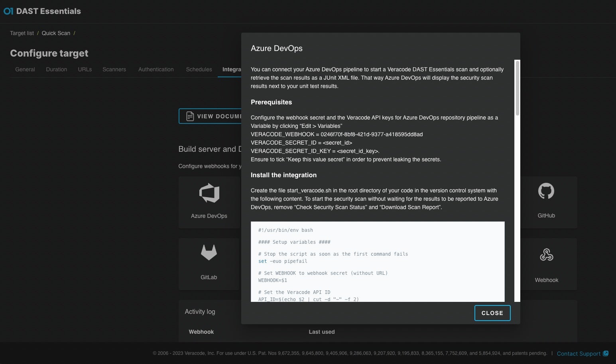Open the Webhook integration icon
The image size is (616, 364).
(x=546, y=254)
